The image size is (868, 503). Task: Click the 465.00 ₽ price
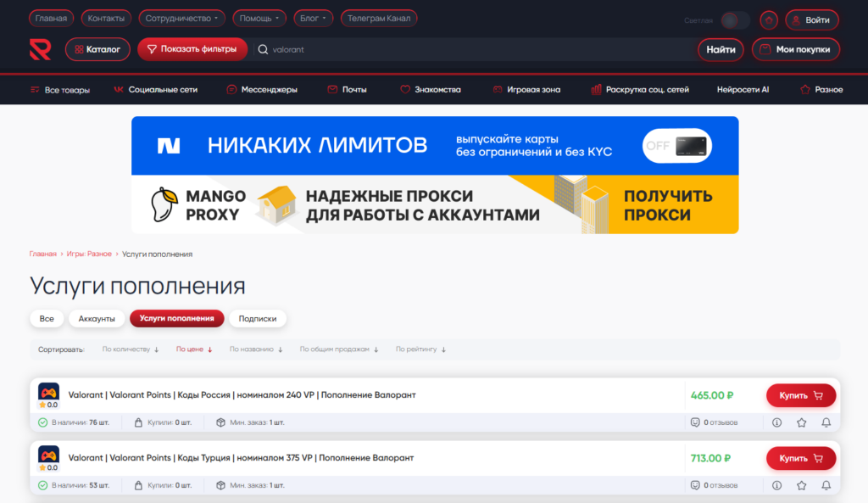[712, 395]
